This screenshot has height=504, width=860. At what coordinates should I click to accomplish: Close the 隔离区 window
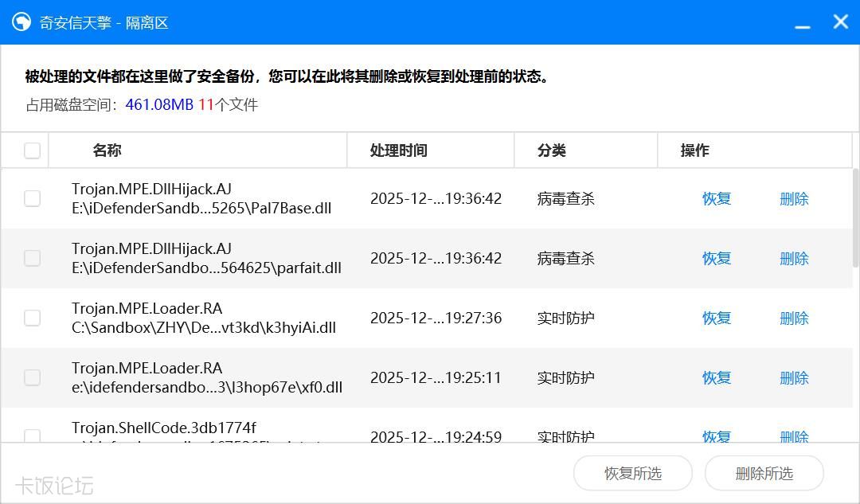[x=840, y=22]
